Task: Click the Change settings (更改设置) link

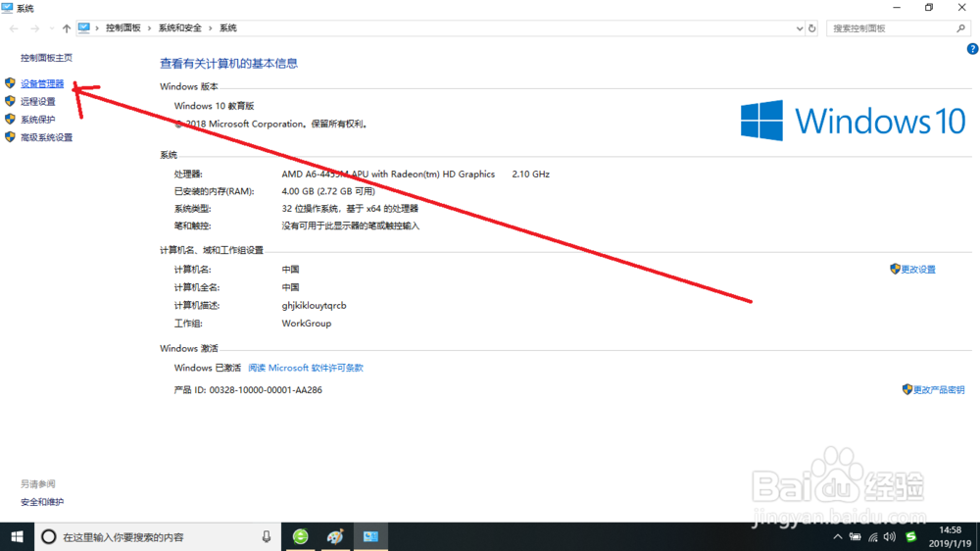Action: [x=918, y=270]
